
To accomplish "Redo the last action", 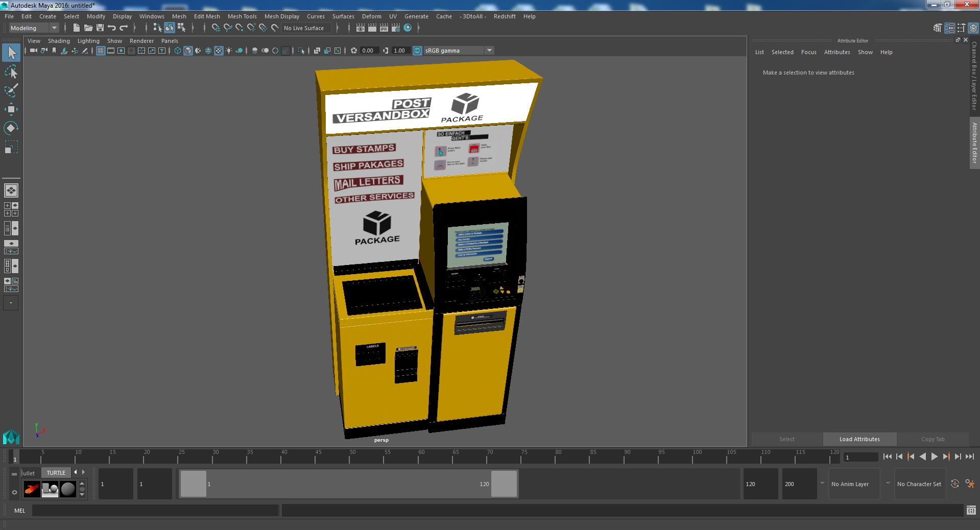I will (x=124, y=28).
